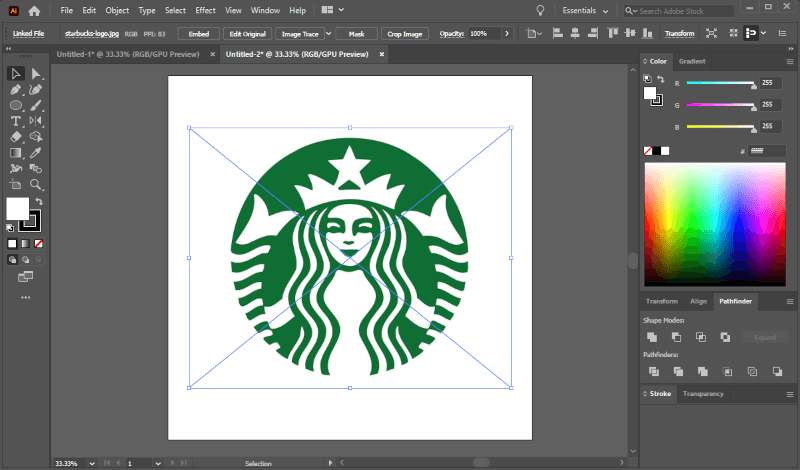Toggle Draw Behind mode

26,260
